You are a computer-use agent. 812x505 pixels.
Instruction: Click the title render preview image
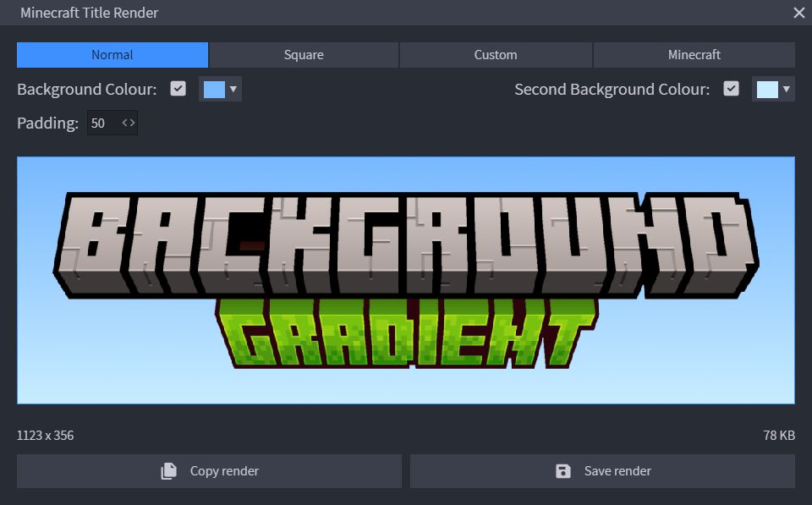(406, 280)
